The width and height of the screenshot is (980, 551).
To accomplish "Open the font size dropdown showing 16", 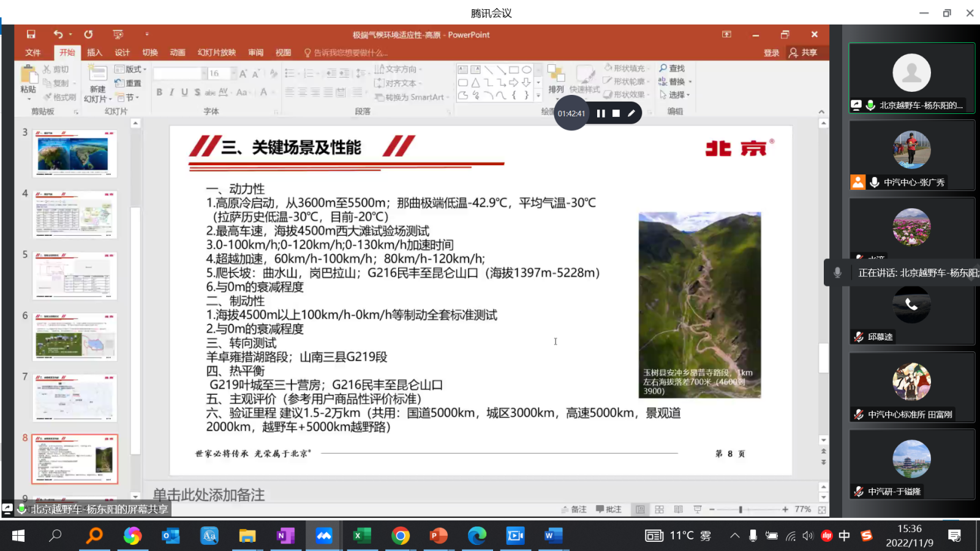I will coord(233,73).
